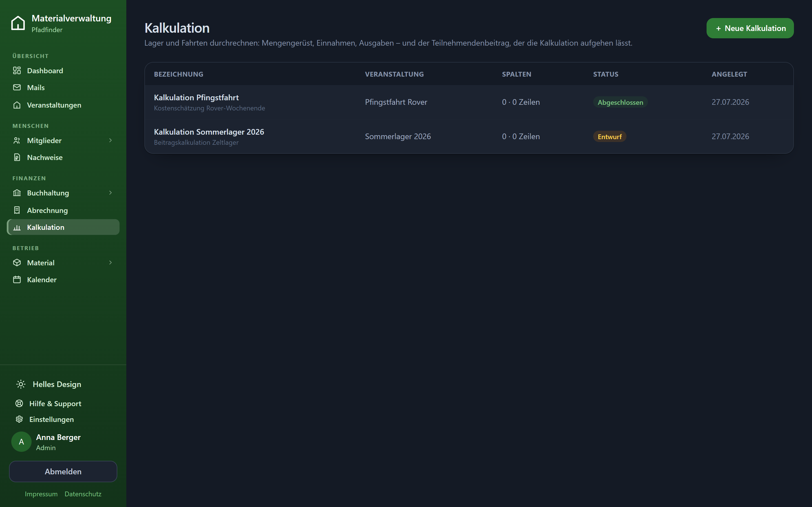This screenshot has width=812, height=507.
Task: Open the Impressum link
Action: coord(41,494)
